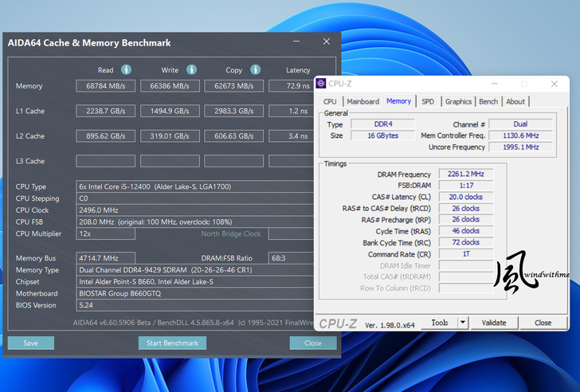
Task: Click the CPU-Z logo in its title bar
Action: point(322,83)
